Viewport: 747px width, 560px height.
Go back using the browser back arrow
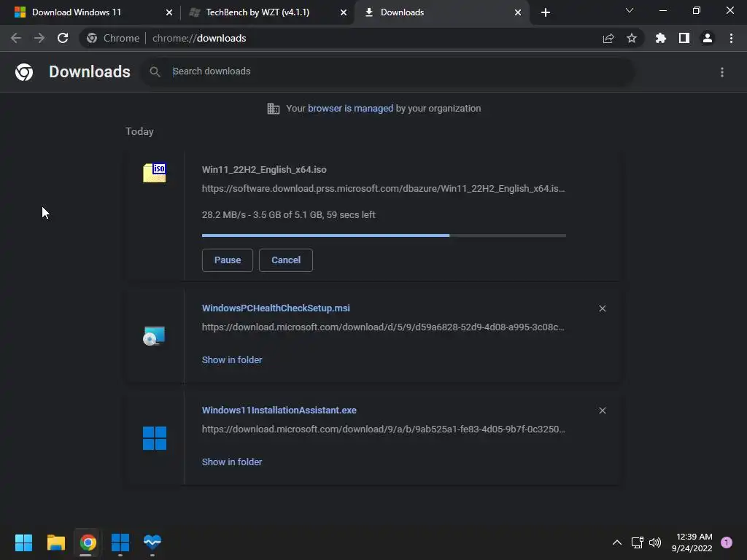click(16, 38)
